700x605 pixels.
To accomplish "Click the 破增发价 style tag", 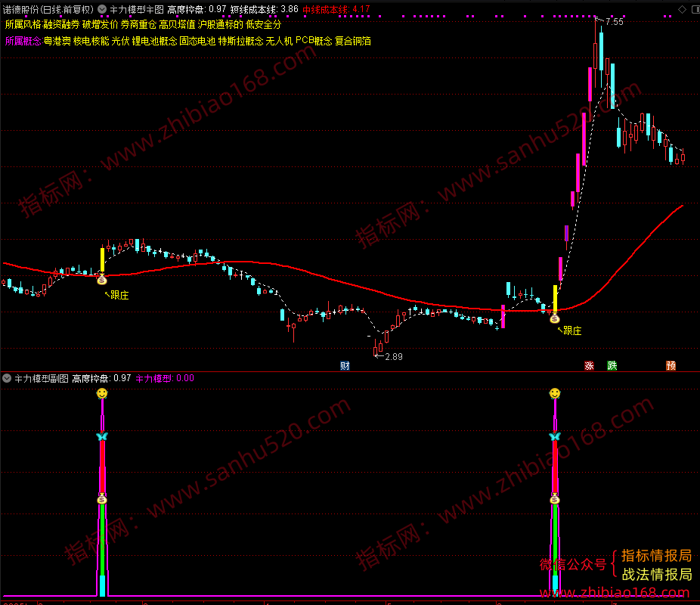I will click(100, 24).
